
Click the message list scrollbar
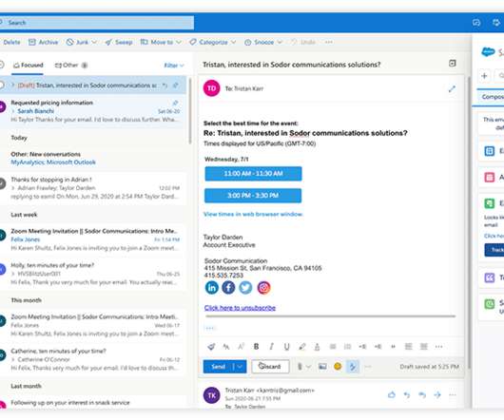(x=190, y=111)
